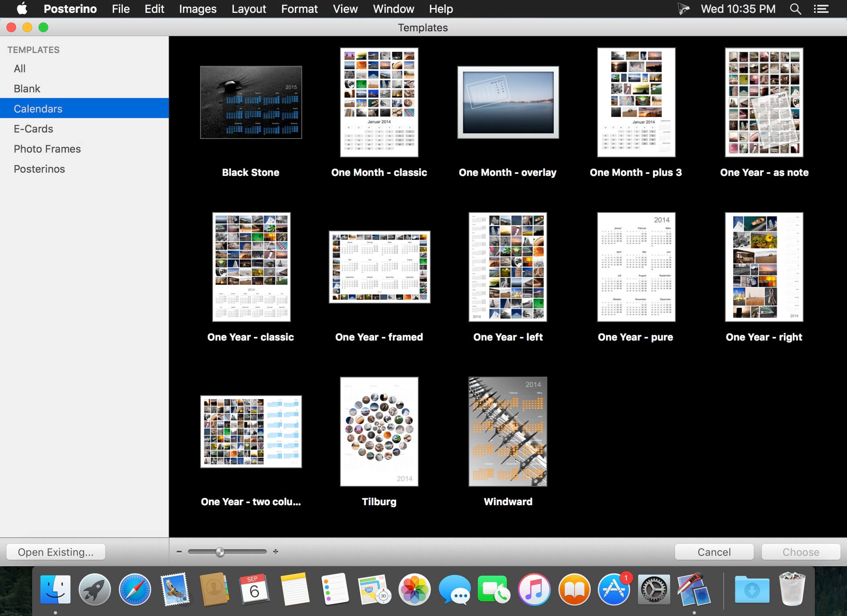Switch to the Posterinos category
The height and width of the screenshot is (616, 847).
(x=39, y=169)
